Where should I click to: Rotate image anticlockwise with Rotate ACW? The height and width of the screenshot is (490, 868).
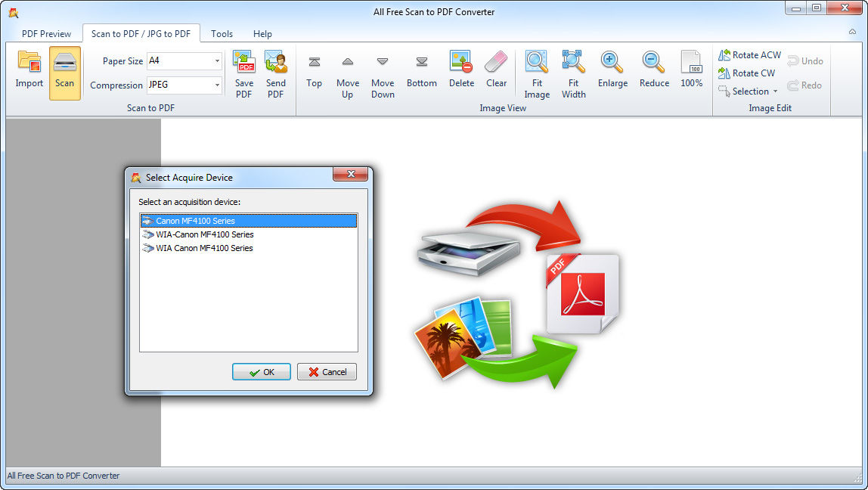749,54
